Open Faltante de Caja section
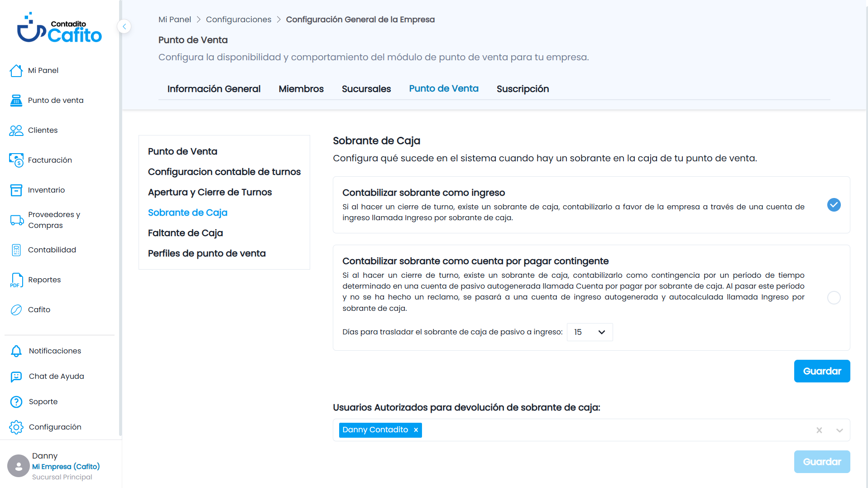 [185, 233]
